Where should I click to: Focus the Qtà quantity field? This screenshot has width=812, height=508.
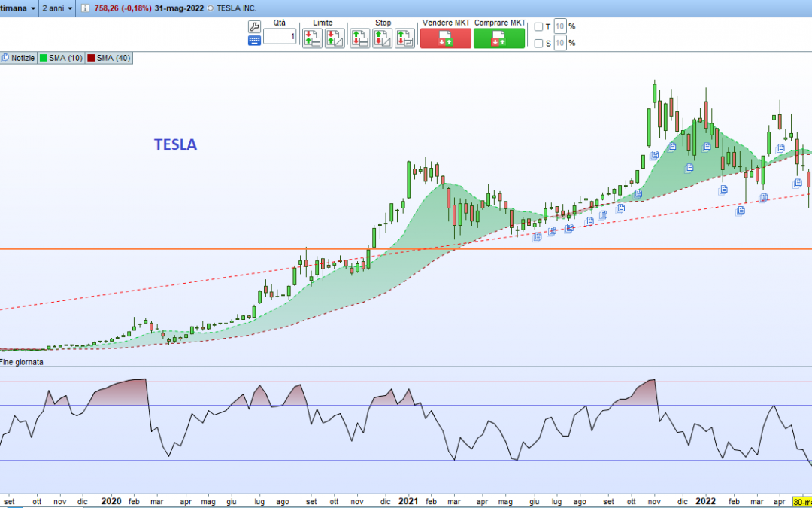(280, 36)
